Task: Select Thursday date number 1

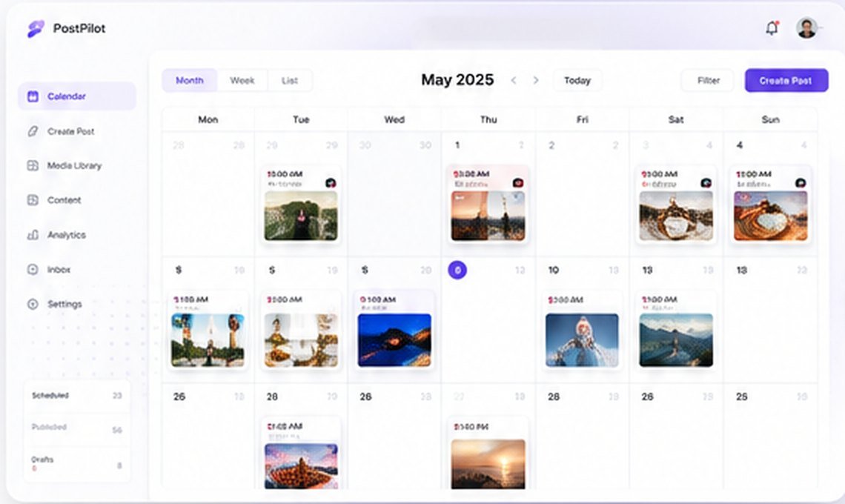Action: [x=457, y=145]
